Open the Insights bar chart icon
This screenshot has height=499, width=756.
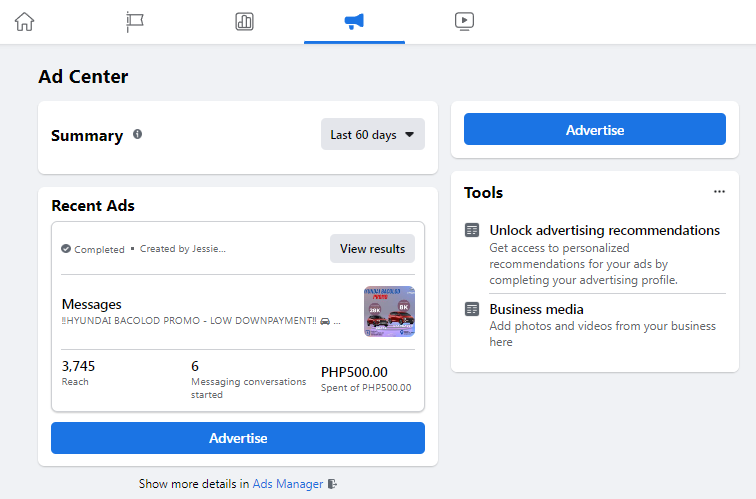[x=244, y=21]
